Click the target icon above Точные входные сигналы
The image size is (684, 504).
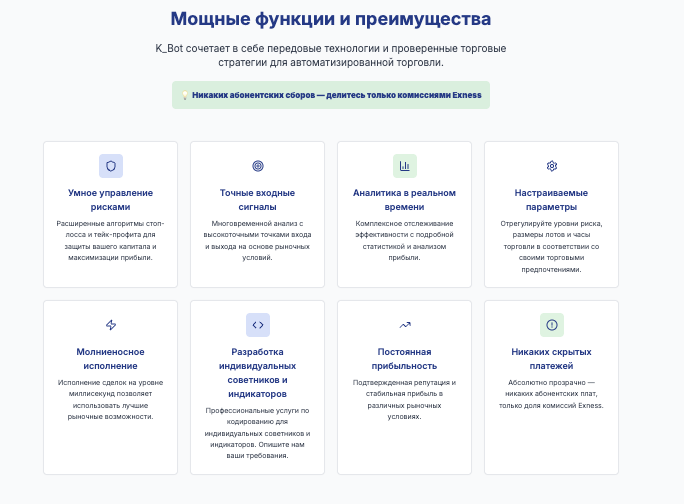[x=258, y=166]
